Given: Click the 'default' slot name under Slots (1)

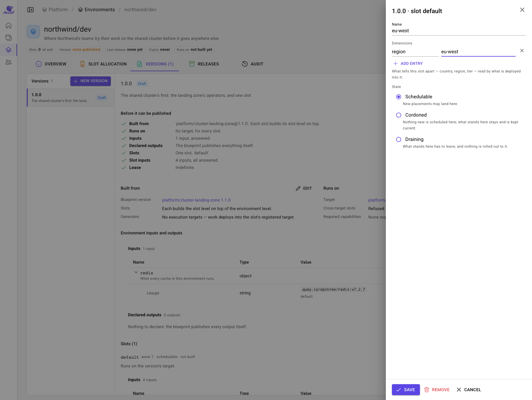Looking at the screenshot, I should tap(130, 357).
